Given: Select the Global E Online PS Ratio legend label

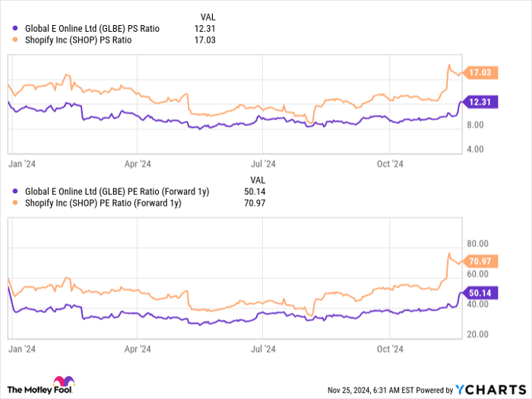Looking at the screenshot, I should click(94, 28).
